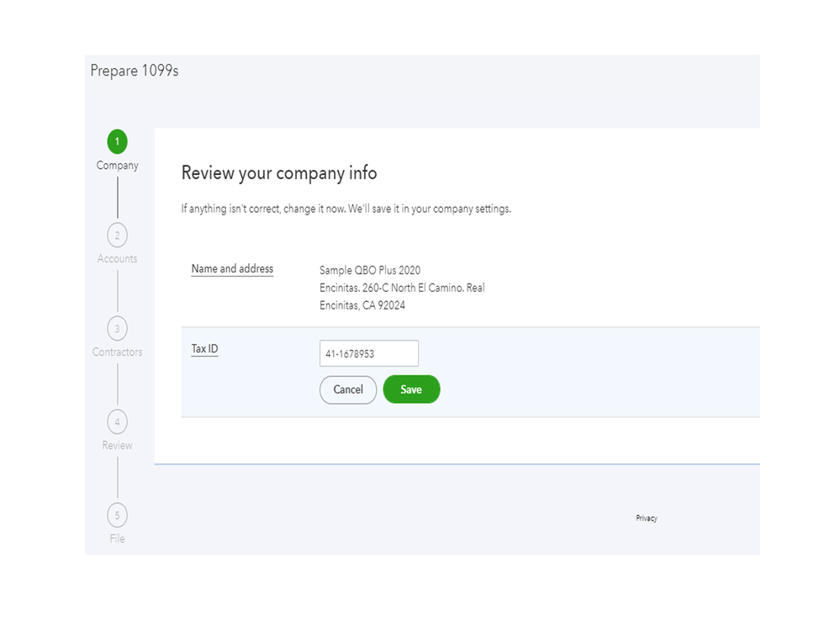This screenshot has height=630, width=840.
Task: Click the Prepare 1099s page title
Action: (x=135, y=71)
